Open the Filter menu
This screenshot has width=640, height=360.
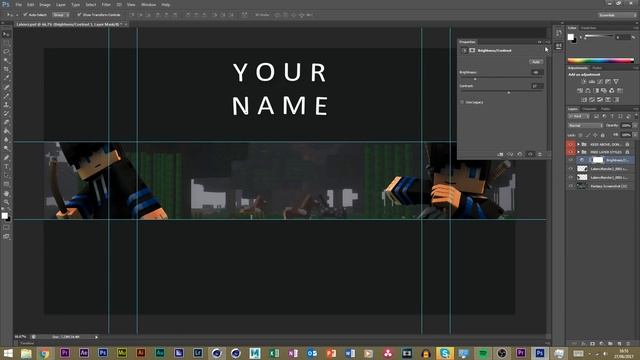[106, 4]
